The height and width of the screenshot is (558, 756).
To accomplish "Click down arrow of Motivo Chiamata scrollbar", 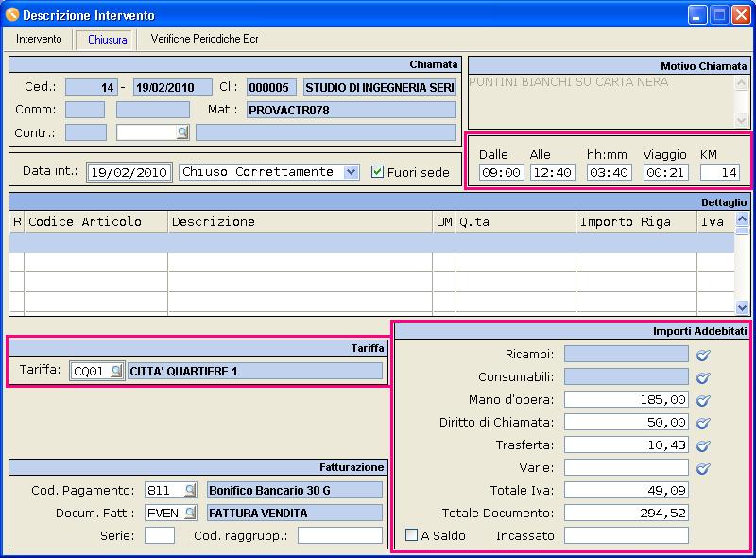I will (741, 119).
